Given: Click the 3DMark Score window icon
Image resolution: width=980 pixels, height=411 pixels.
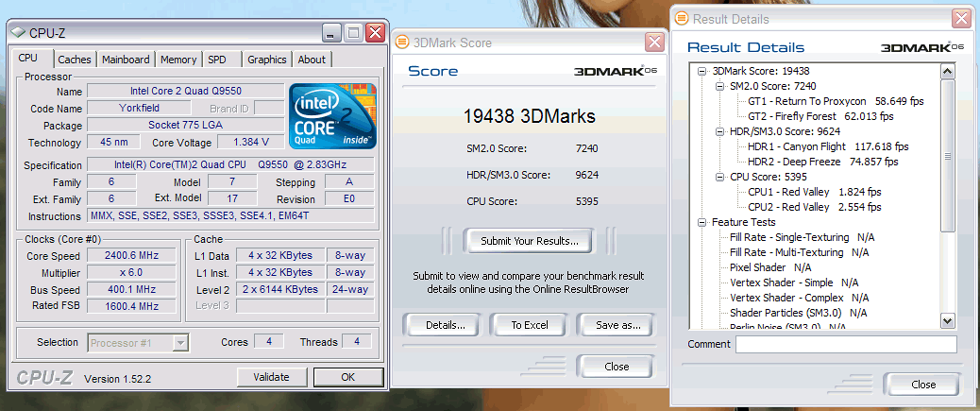Looking at the screenshot, I should (403, 43).
